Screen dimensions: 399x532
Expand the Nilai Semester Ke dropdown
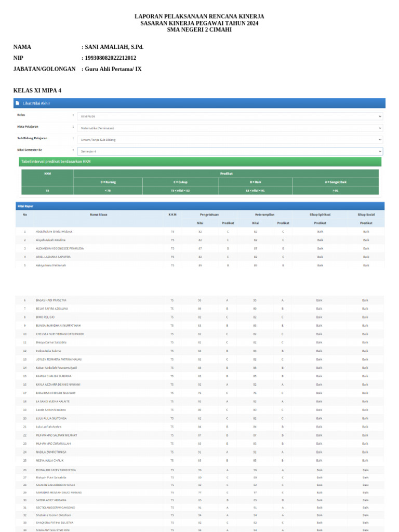tap(230, 151)
